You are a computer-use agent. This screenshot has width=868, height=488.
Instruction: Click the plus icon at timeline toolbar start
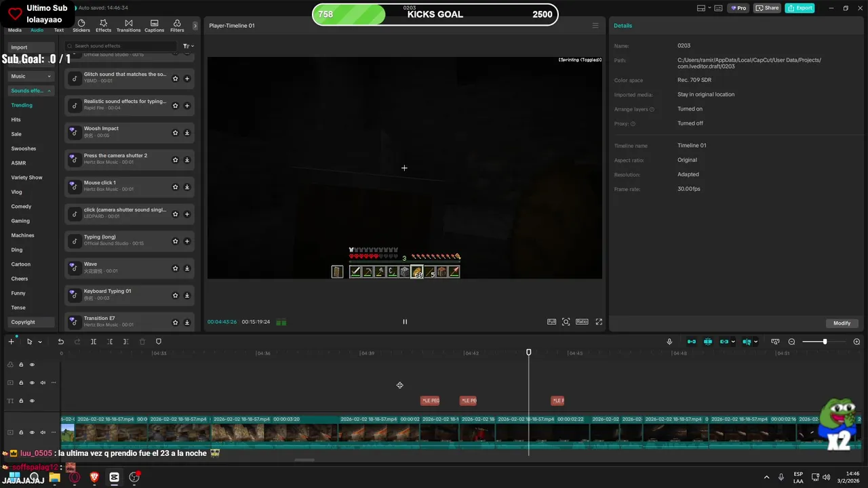[x=11, y=342]
